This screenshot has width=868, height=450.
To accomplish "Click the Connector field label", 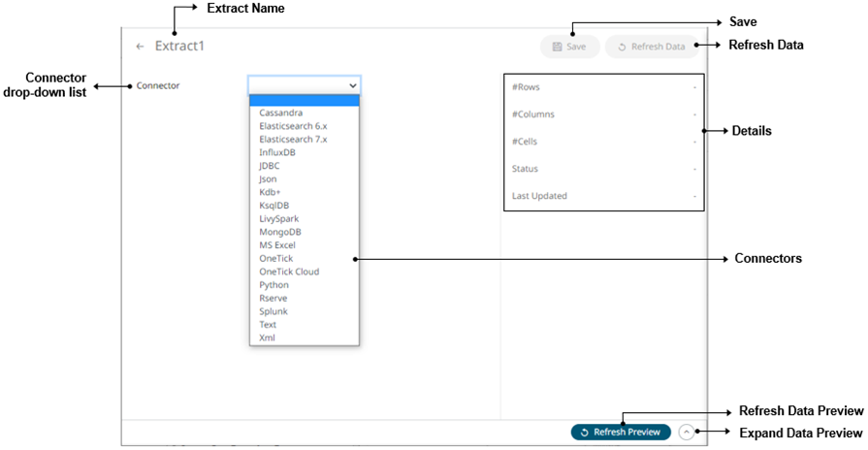I will 158,85.
